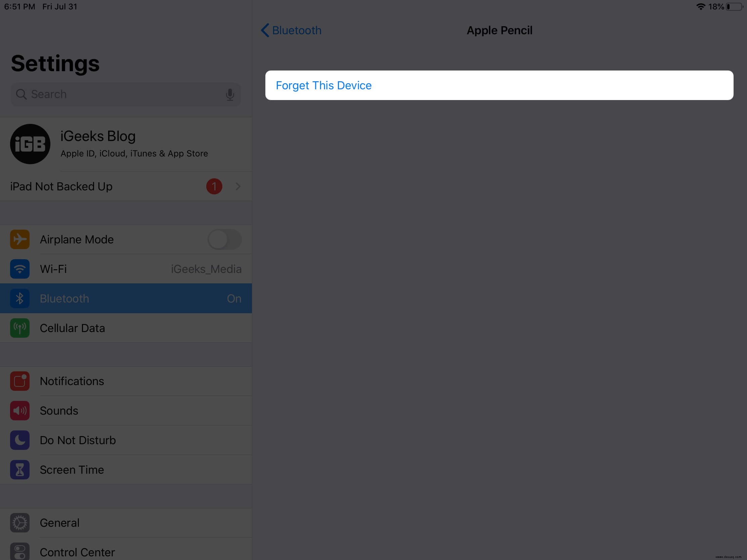Click the red notification badge
747x560 pixels.
click(214, 186)
